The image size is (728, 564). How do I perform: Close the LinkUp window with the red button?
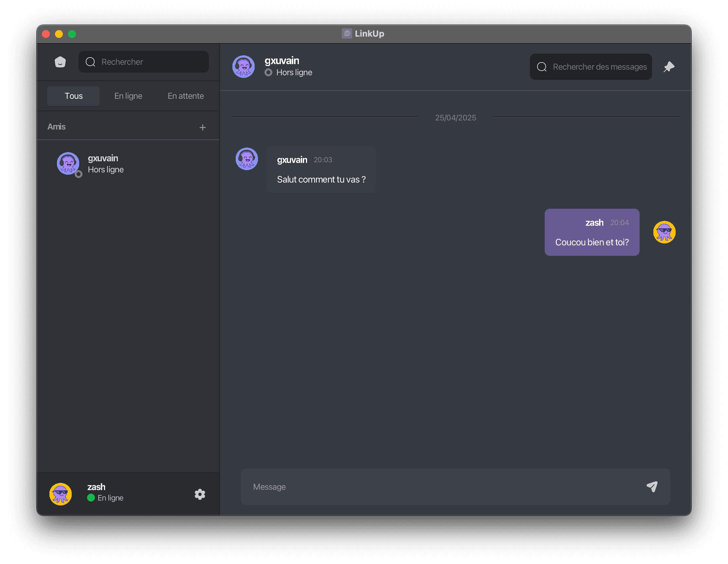click(46, 34)
